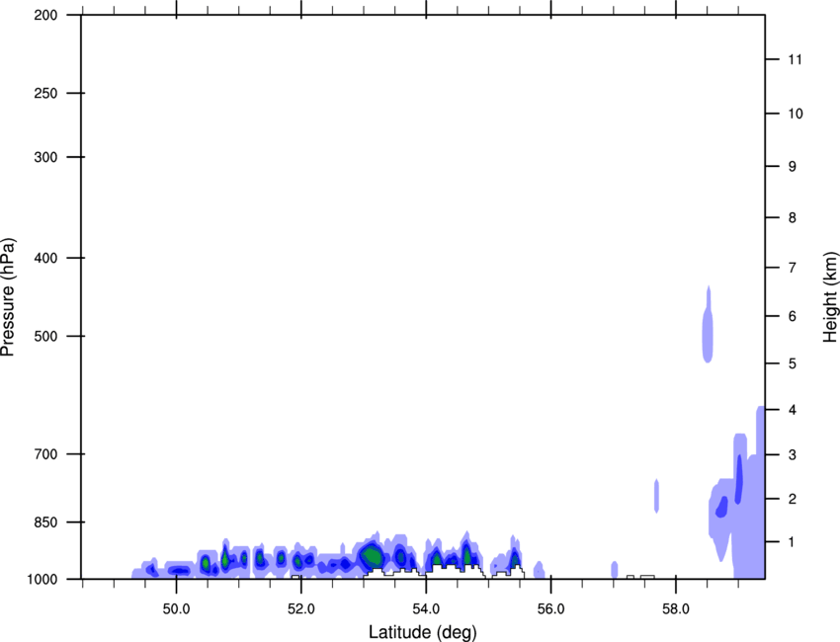Viewport: 840px width, 642px height.
Task: Click the 54.0 latitude tick label
Action: (x=426, y=609)
